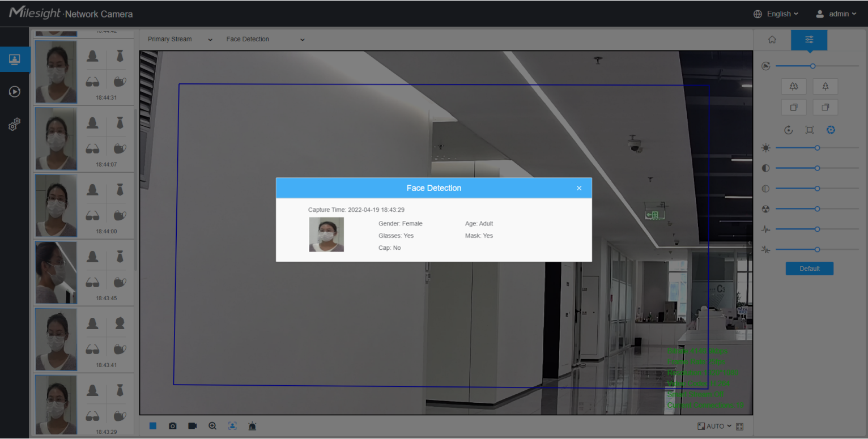Click the age tie icon in 18:43:45 row
This screenshot has width=868, height=439.
(x=120, y=256)
